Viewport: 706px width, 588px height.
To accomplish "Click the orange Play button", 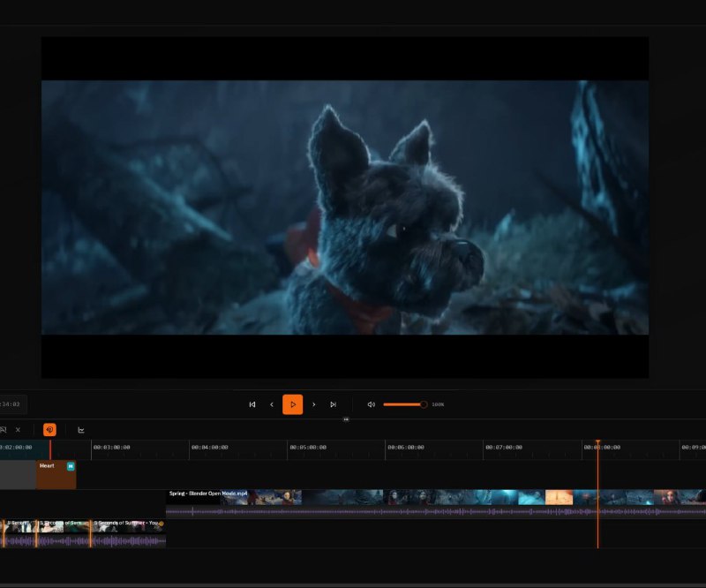I will coord(292,404).
